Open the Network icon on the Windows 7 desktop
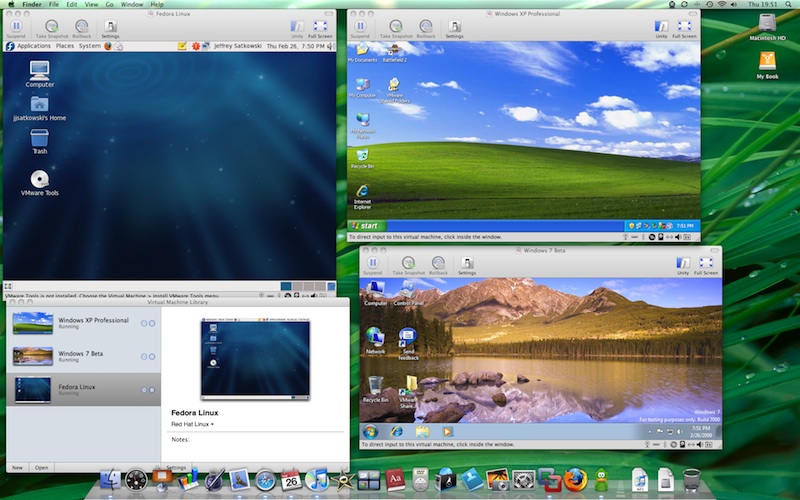 [x=375, y=341]
